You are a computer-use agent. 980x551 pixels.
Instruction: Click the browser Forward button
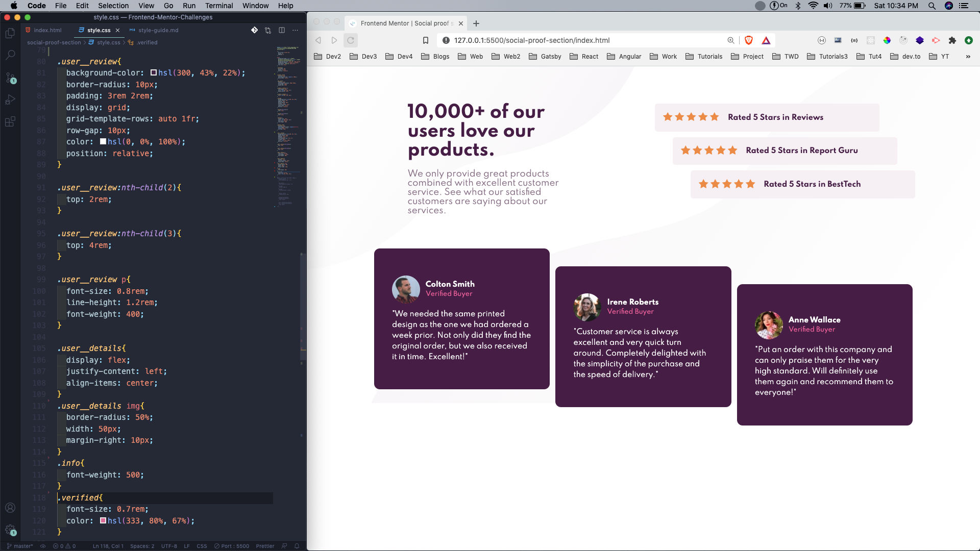334,40
